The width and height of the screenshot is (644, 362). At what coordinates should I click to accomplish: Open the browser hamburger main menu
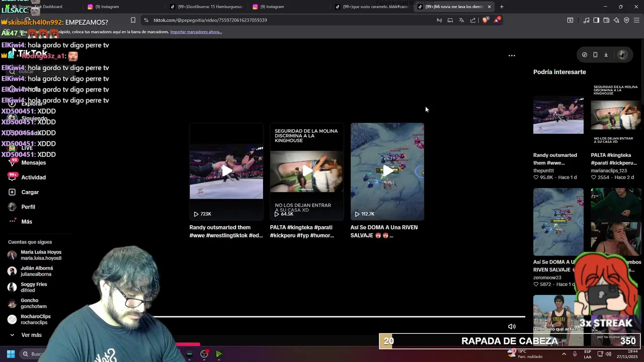[x=636, y=20]
